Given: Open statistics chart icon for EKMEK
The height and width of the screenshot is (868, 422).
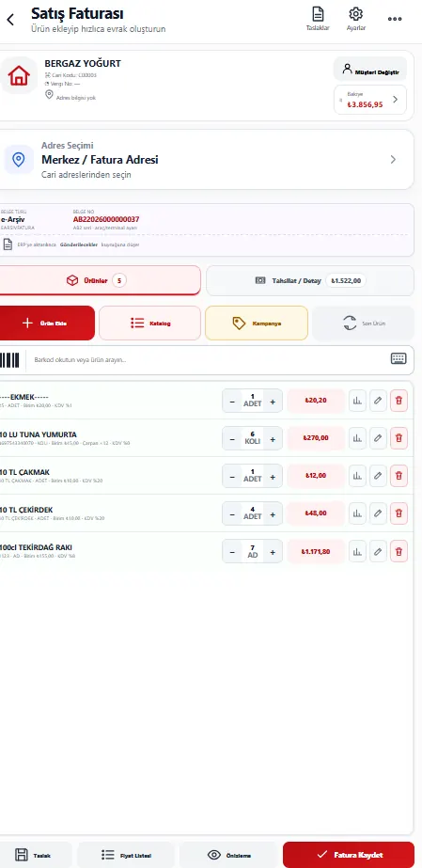Looking at the screenshot, I should (x=357, y=401).
